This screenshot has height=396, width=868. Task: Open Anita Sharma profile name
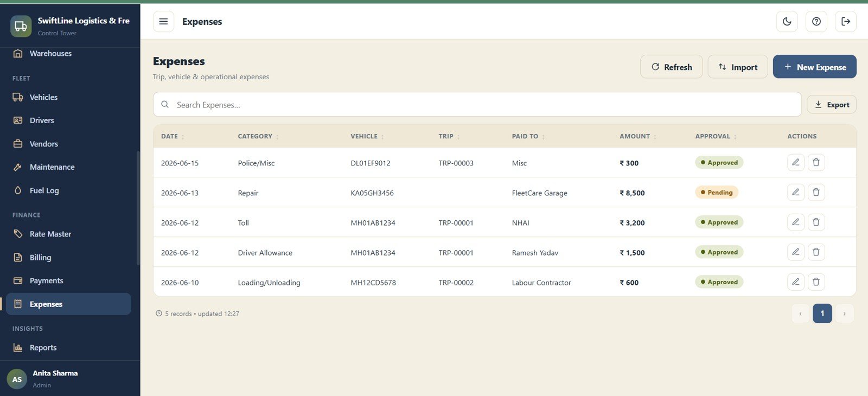tap(55, 373)
